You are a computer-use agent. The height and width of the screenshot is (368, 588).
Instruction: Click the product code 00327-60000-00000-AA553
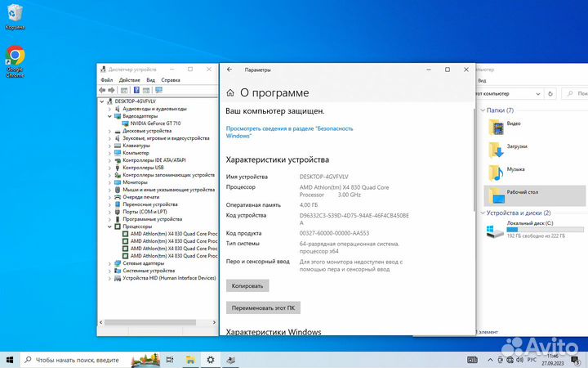pyautogui.click(x=334, y=233)
